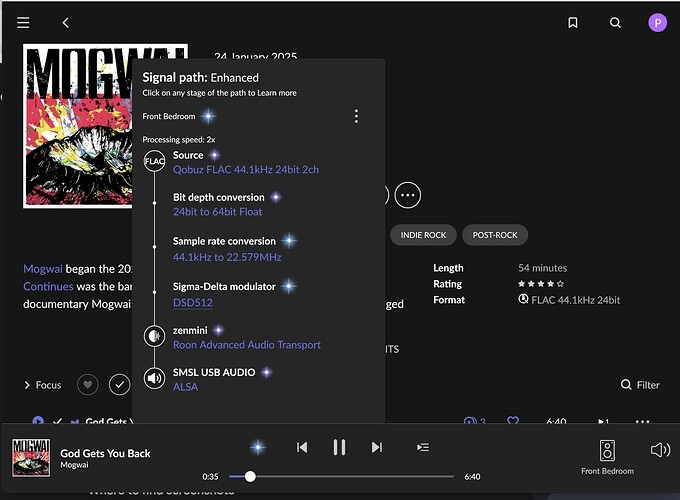680x500 pixels.
Task: Click the zenmini stage heading
Action: 190,330
